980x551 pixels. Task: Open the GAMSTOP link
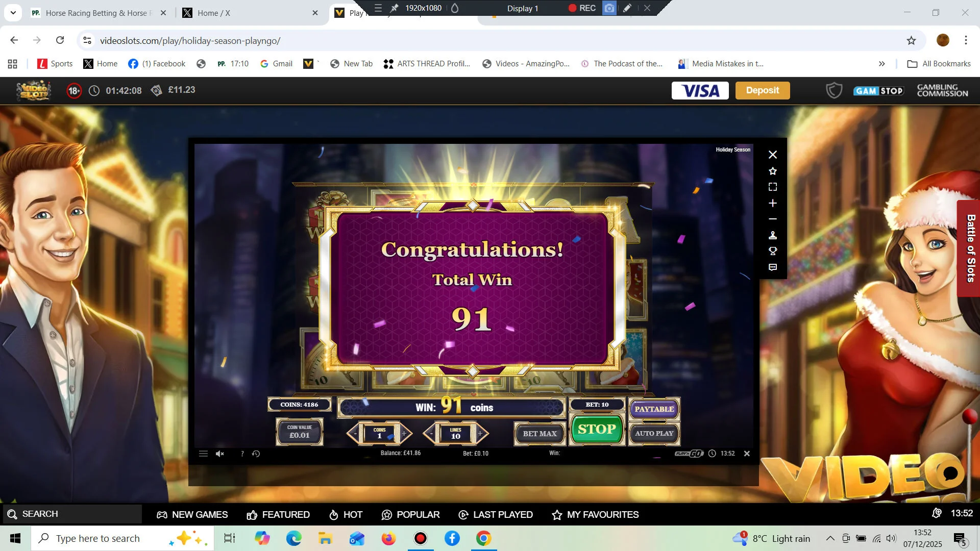tap(878, 91)
